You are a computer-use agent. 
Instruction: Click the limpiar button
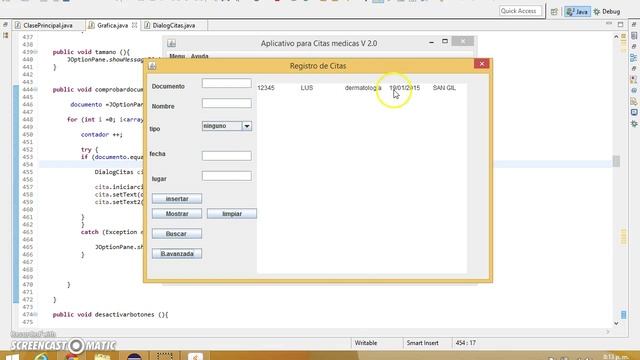232,214
